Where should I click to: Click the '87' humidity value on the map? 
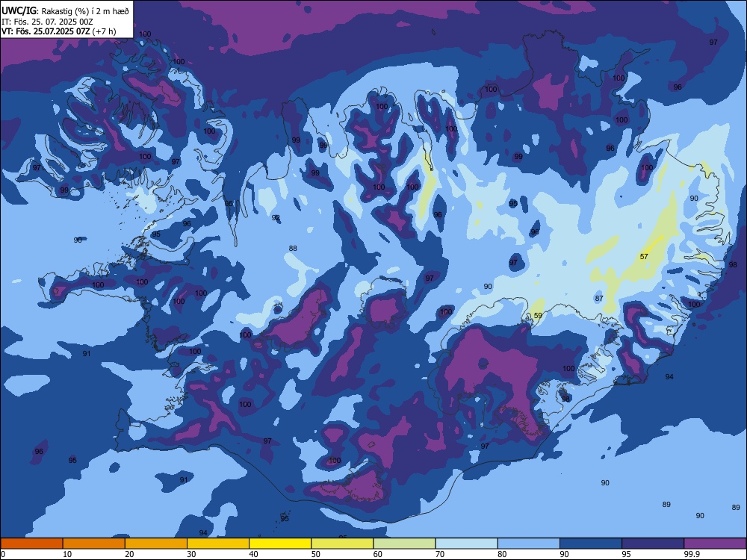pyautogui.click(x=599, y=299)
